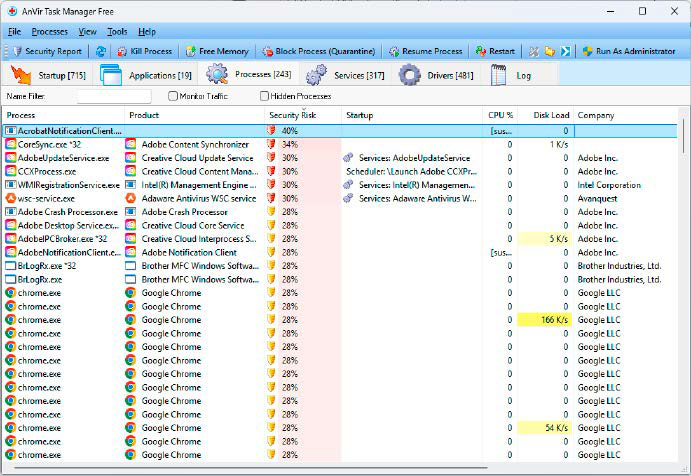Enable the Monitor Traffic checkbox

pyautogui.click(x=173, y=96)
